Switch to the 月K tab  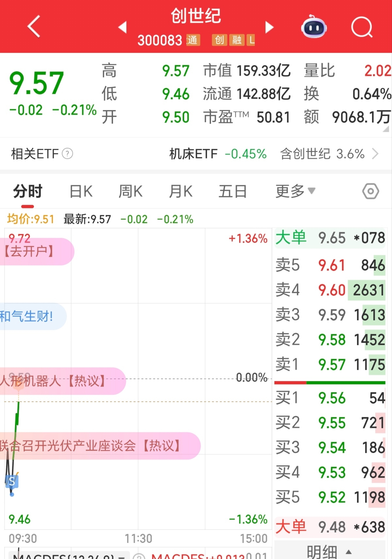(181, 191)
